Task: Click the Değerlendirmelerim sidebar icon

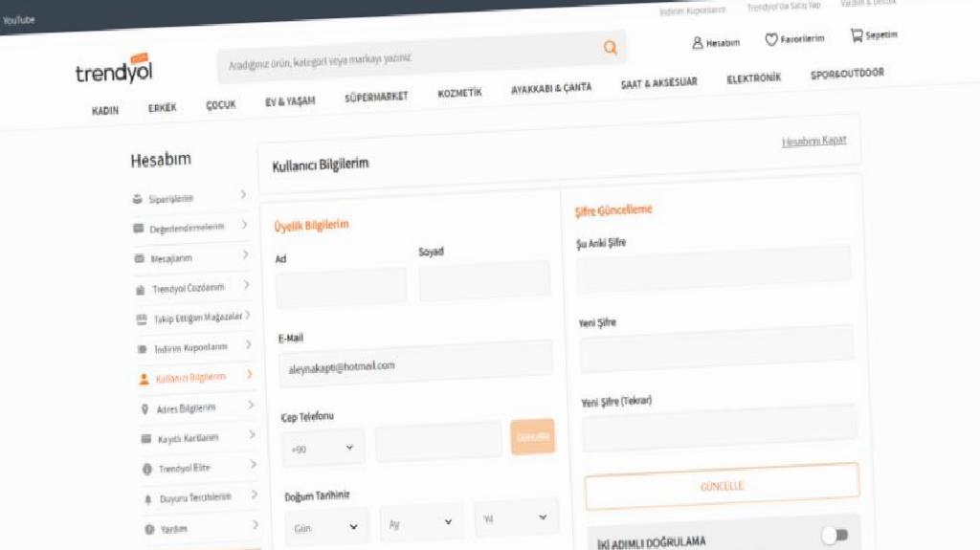Action: coord(139,229)
